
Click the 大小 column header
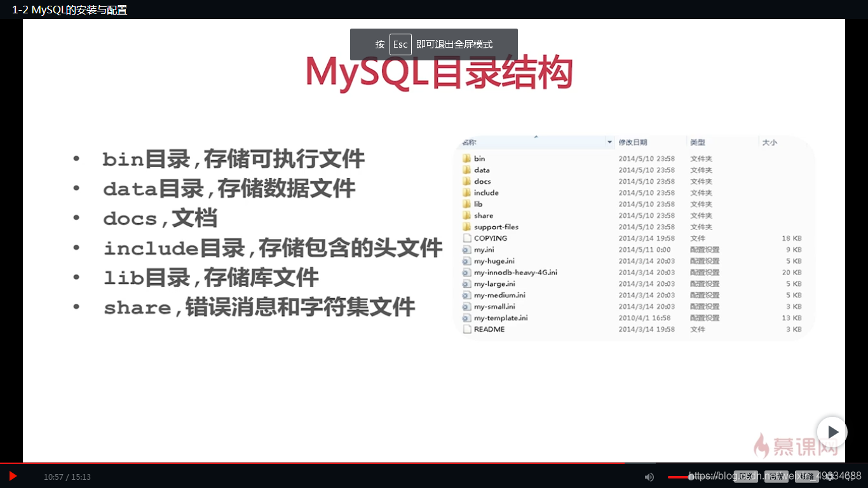tap(770, 142)
